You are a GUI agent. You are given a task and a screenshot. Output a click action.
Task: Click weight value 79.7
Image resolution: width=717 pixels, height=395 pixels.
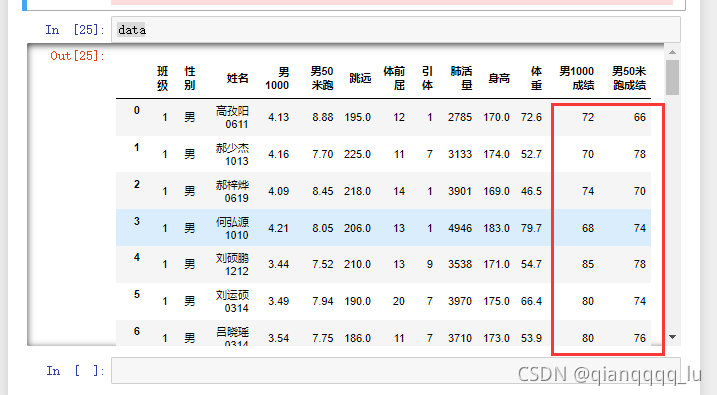pyautogui.click(x=531, y=228)
